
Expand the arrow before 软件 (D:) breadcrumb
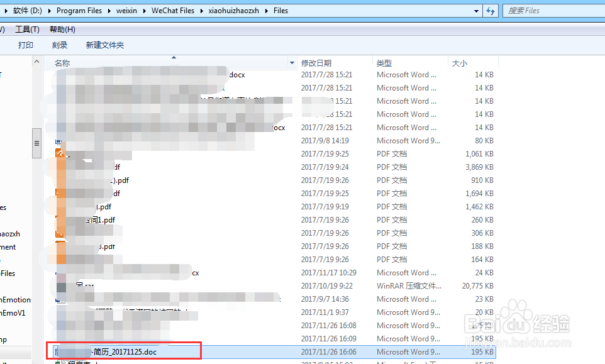6,11
